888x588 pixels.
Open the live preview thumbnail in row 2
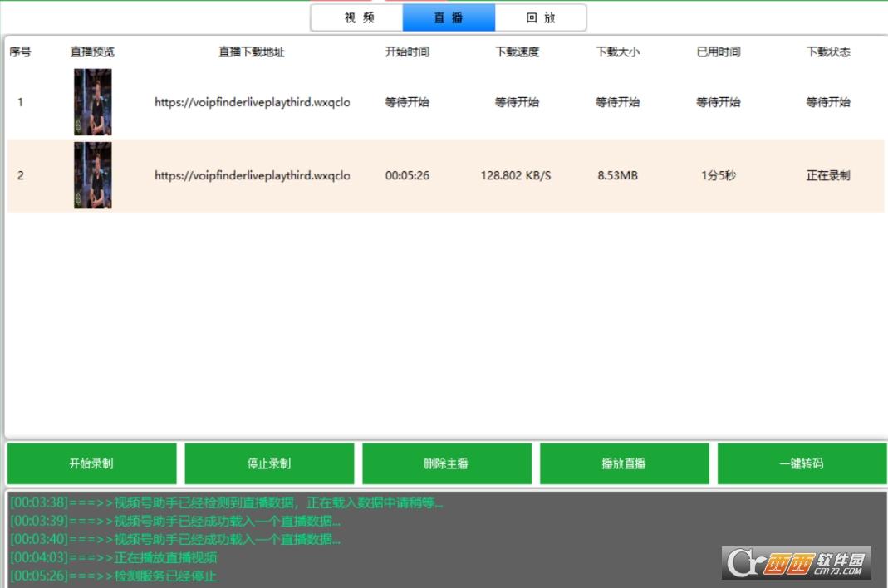point(92,175)
